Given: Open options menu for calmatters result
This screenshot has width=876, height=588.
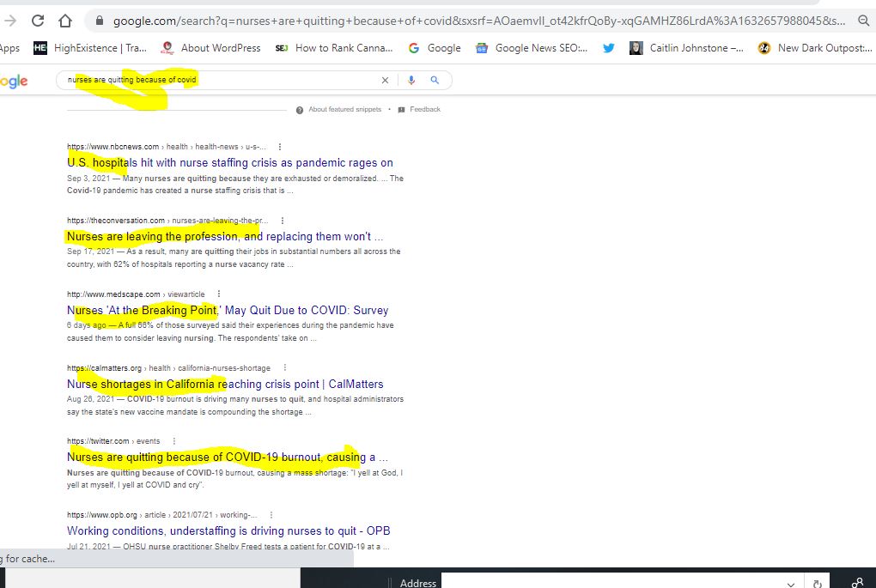Looking at the screenshot, I should 285,367.
